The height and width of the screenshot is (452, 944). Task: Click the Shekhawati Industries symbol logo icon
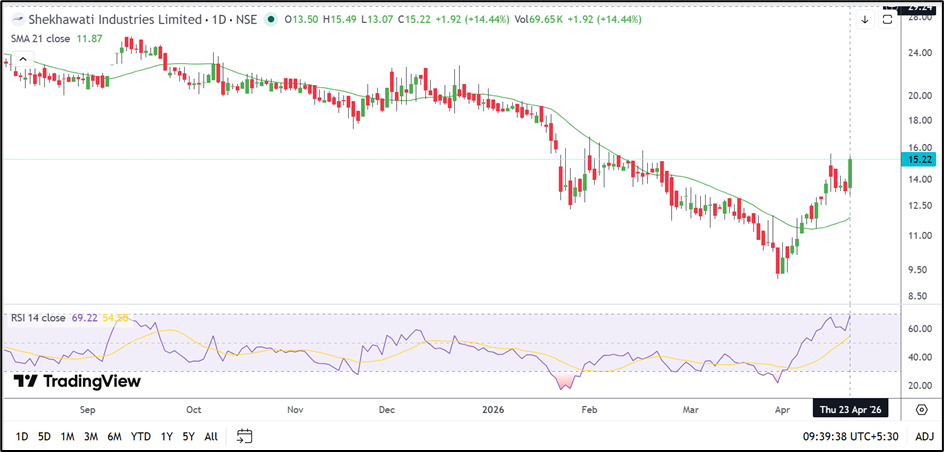17,19
